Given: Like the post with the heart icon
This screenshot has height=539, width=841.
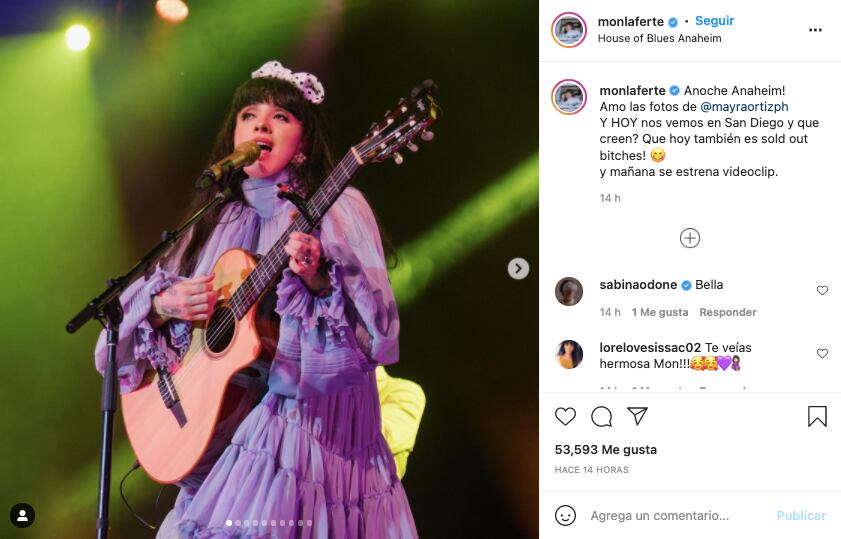Looking at the screenshot, I should [x=566, y=416].
